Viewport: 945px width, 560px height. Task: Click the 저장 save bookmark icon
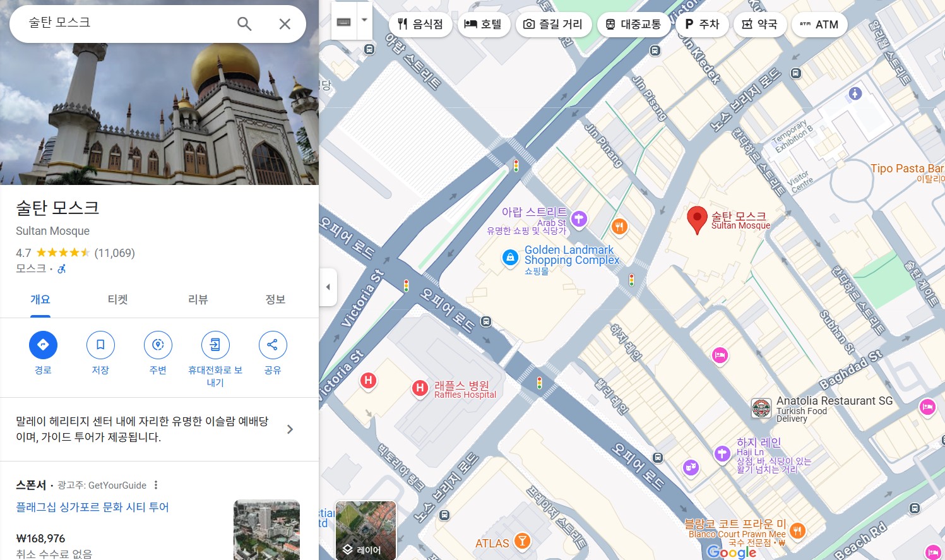click(100, 345)
